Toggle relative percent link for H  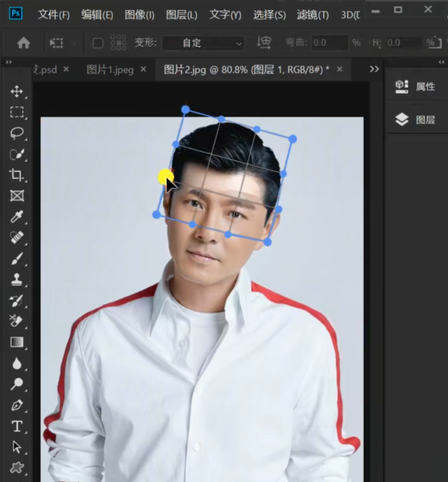[x=434, y=43]
